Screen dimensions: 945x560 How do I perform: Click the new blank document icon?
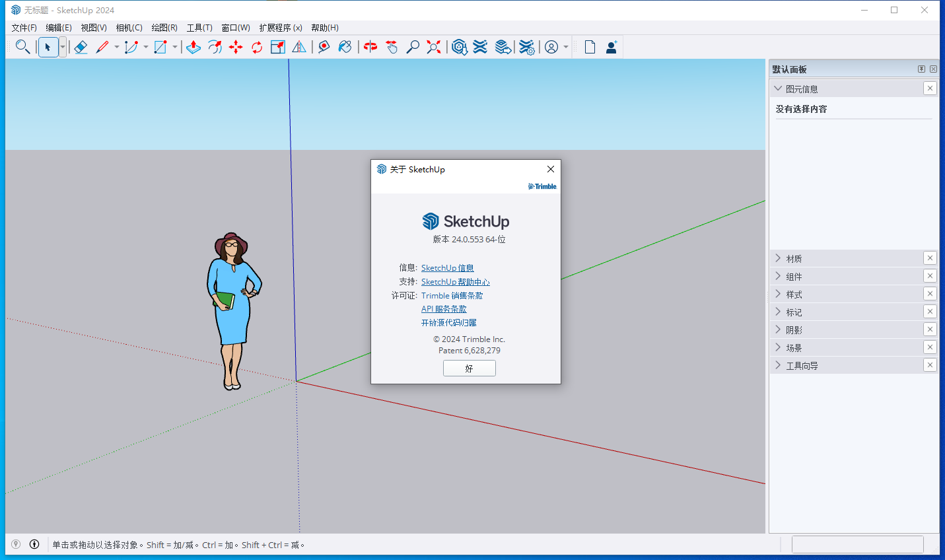(x=590, y=47)
